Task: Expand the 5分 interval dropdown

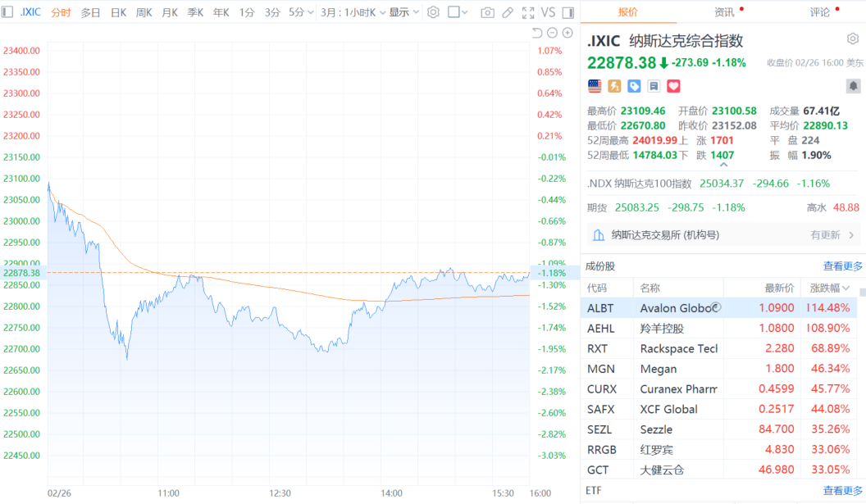Action: click(x=301, y=12)
